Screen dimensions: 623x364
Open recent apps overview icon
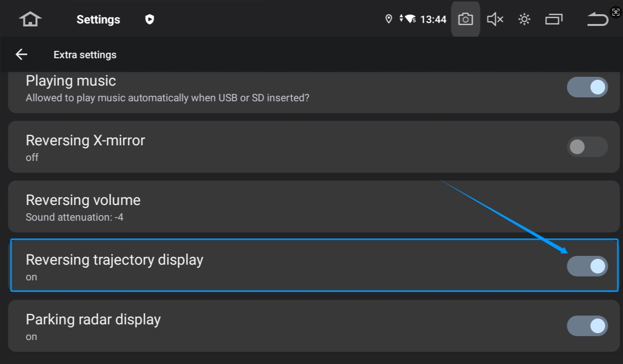click(x=554, y=20)
